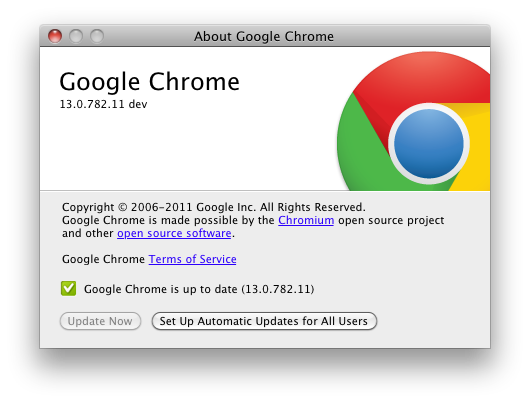The width and height of the screenshot is (530, 403).
Task: Close the About Google Chrome window
Action: (55, 36)
